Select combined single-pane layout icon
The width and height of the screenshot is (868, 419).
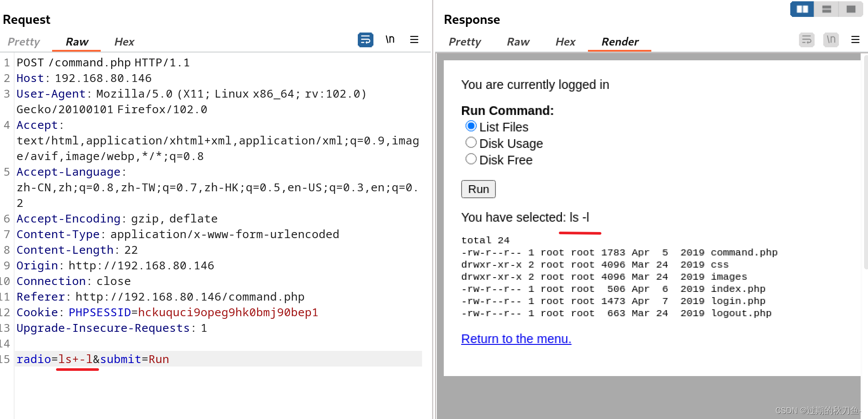pyautogui.click(x=851, y=9)
